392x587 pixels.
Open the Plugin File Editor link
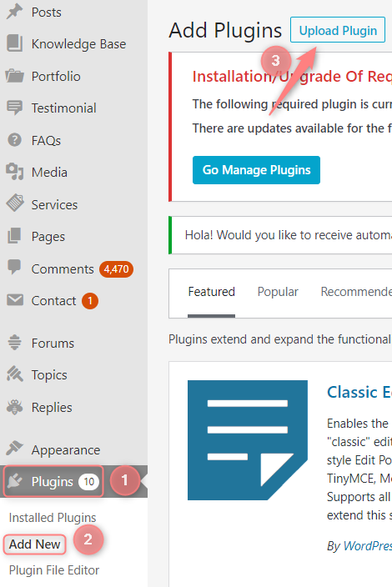[54, 569]
